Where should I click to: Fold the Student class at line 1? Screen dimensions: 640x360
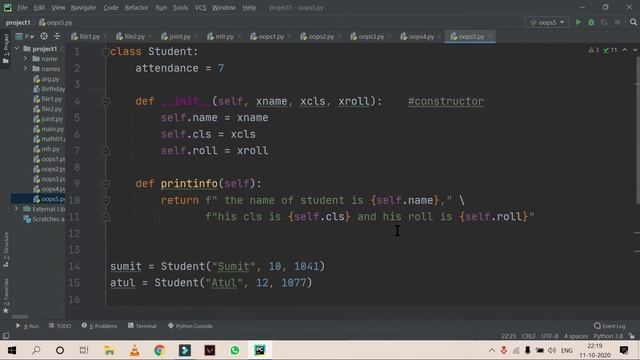[105, 52]
